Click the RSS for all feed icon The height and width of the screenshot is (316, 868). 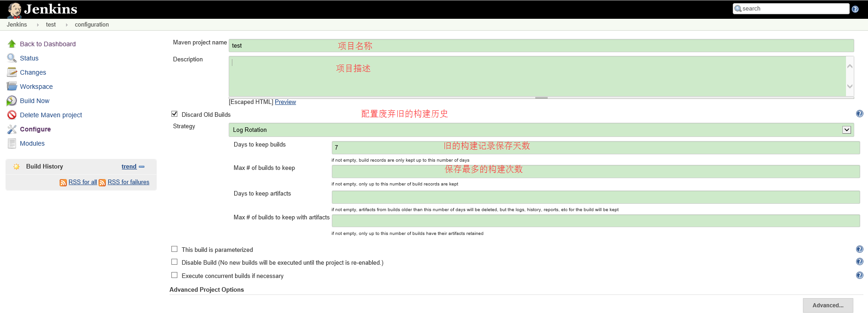click(x=63, y=183)
